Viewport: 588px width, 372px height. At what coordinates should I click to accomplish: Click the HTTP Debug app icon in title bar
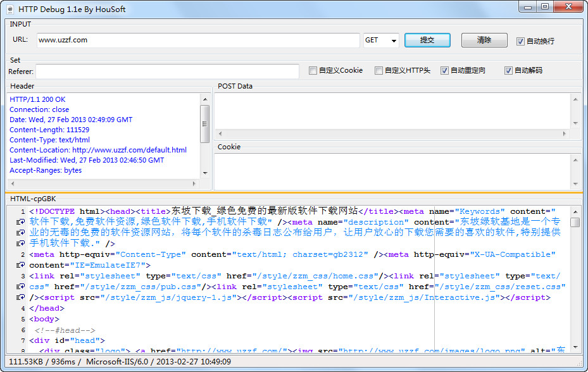(x=10, y=9)
